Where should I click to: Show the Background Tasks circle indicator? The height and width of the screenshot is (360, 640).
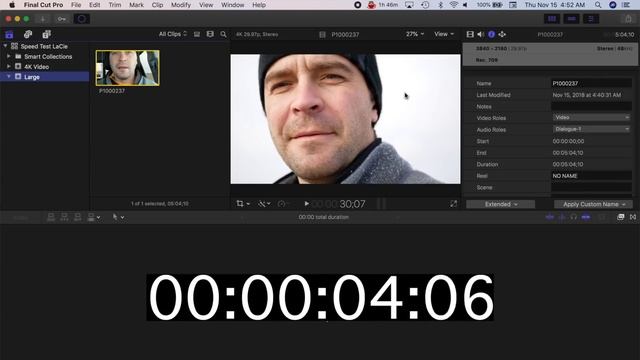[81, 19]
